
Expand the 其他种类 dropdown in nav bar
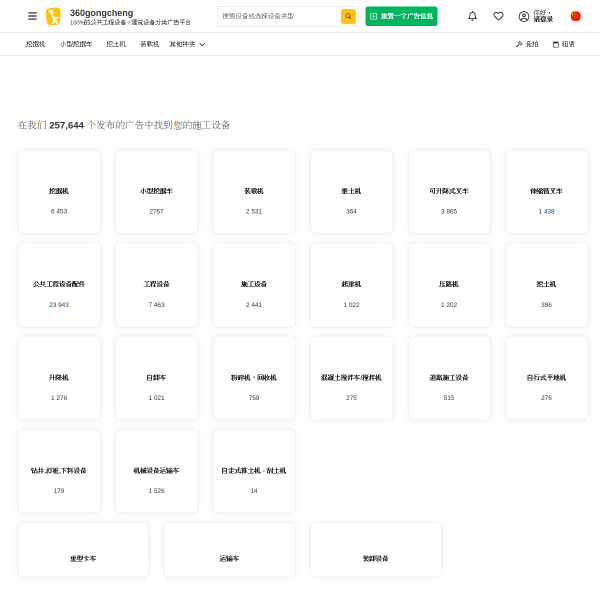tap(187, 44)
